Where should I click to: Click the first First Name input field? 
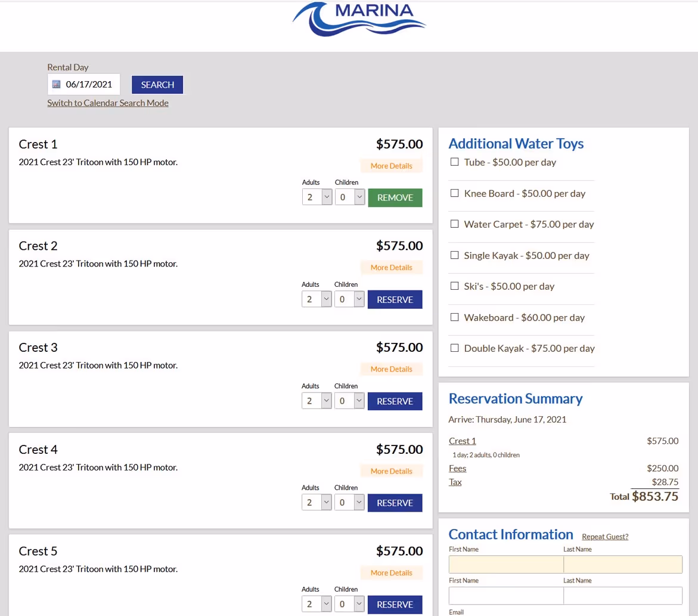[505, 564]
